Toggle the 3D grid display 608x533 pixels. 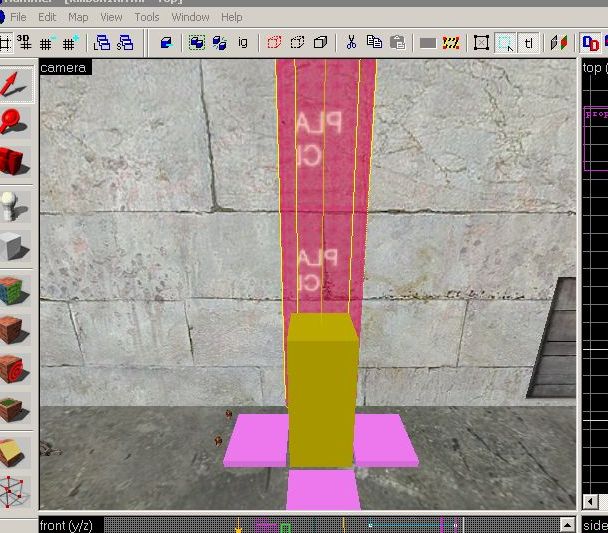tap(24, 43)
